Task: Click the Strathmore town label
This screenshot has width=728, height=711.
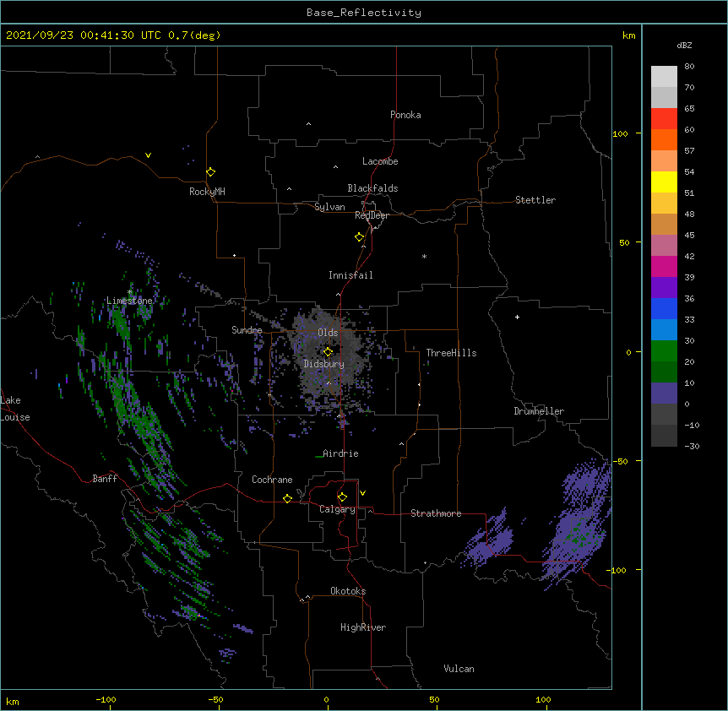Action: [436, 513]
